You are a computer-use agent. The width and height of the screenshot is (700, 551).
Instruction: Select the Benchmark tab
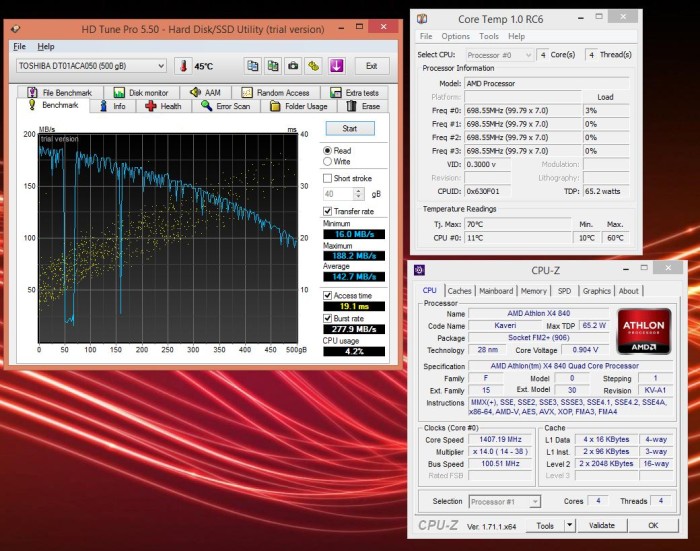click(53, 105)
